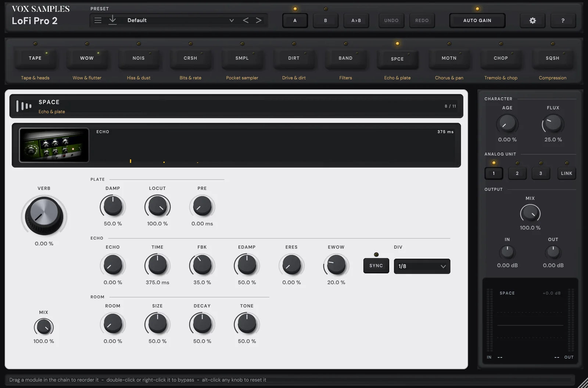Toggle AUTO GAIN
The height and width of the screenshot is (388, 588).
point(477,21)
